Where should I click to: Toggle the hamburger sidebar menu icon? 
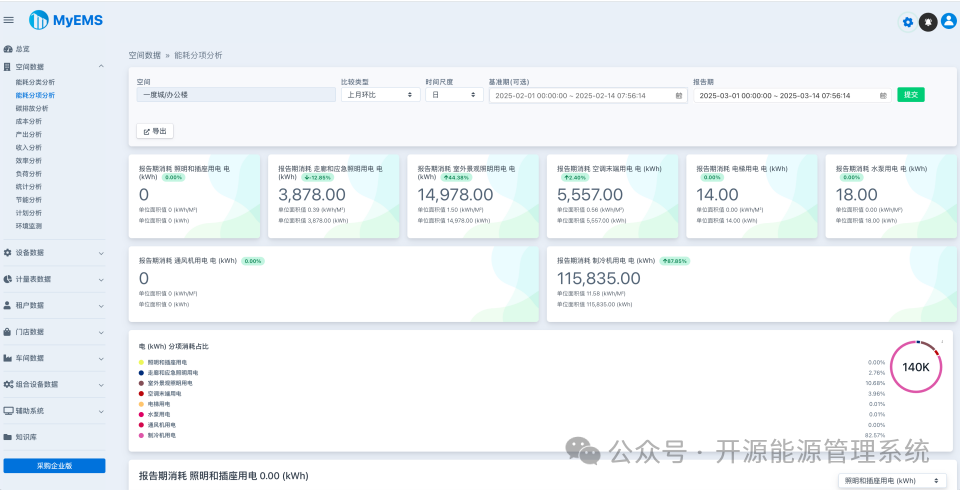click(x=9, y=20)
